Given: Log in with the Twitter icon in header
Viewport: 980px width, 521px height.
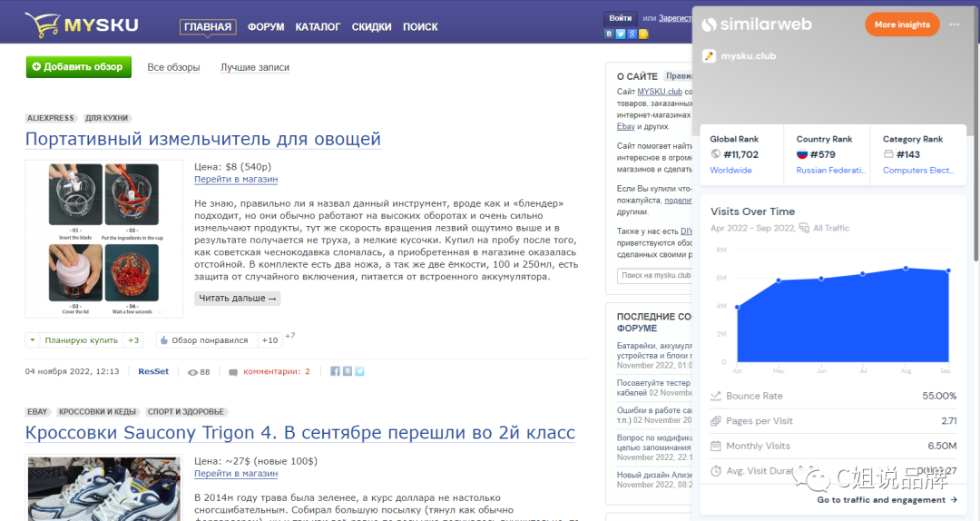Looking at the screenshot, I should coord(621,34).
